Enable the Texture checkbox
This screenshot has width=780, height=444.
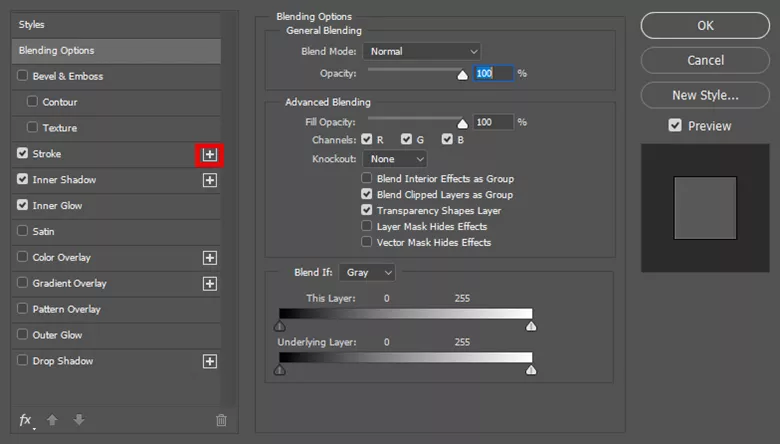point(32,127)
